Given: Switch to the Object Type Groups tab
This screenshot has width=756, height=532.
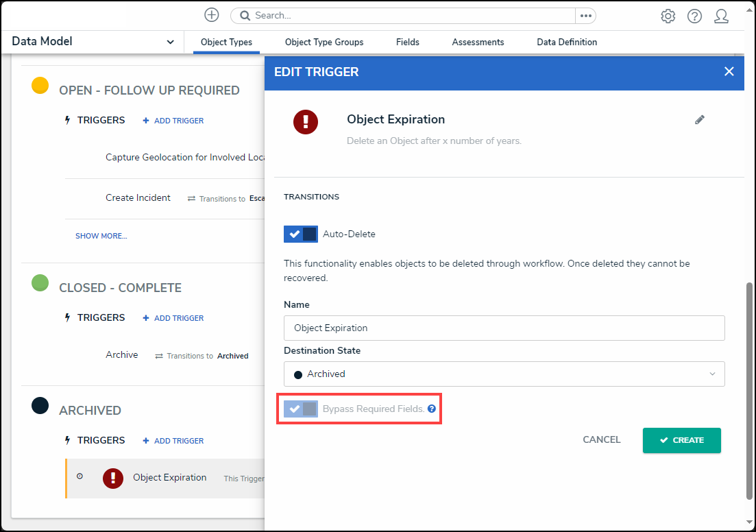Looking at the screenshot, I should coord(324,42).
